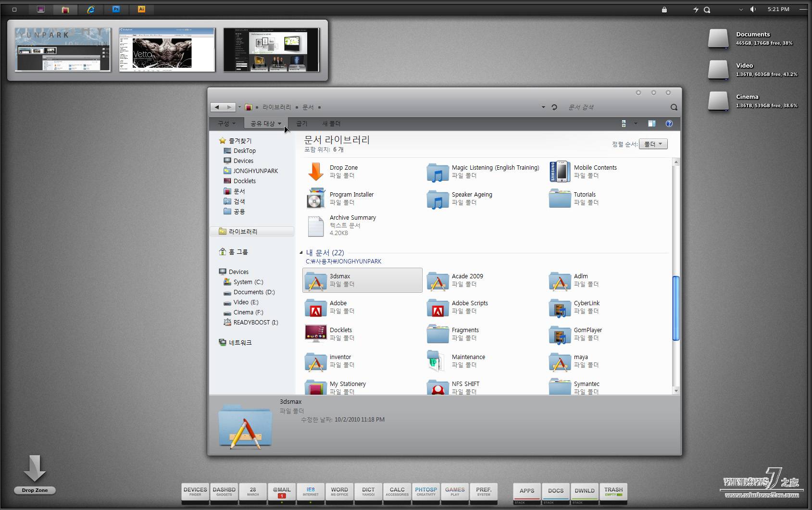Check @MAIL with its unread badge in dock
The image size is (812, 510).
pos(282,493)
